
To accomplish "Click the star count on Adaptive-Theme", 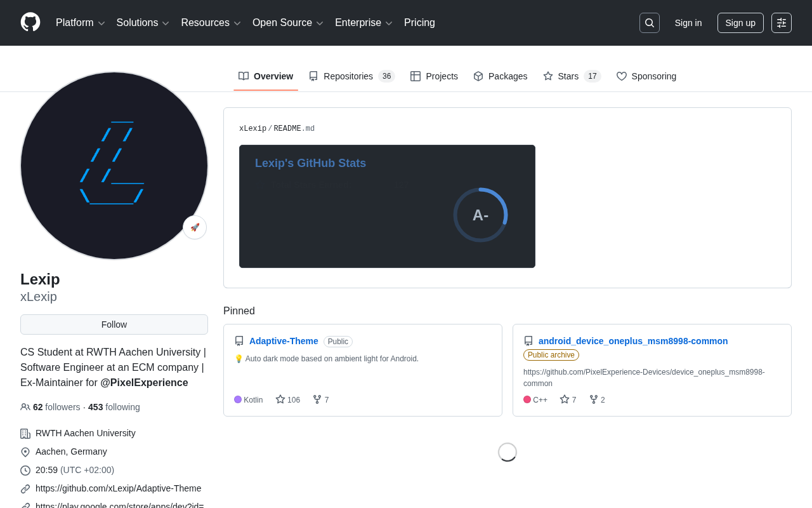I will click(288, 400).
